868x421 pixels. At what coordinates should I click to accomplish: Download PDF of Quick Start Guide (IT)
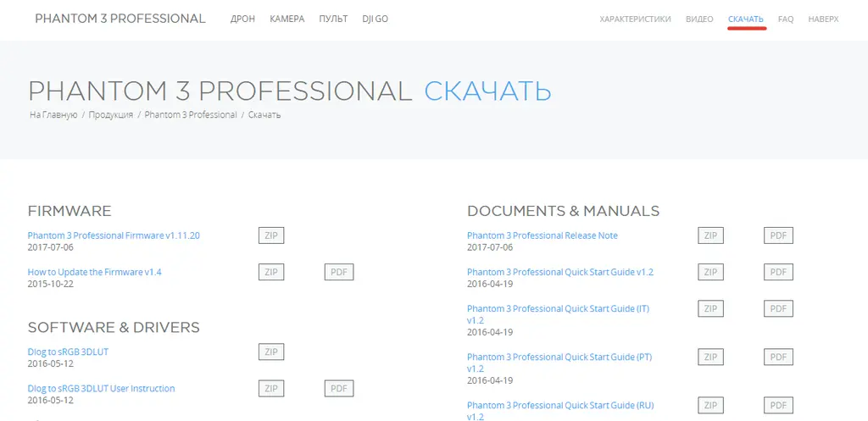[777, 309]
